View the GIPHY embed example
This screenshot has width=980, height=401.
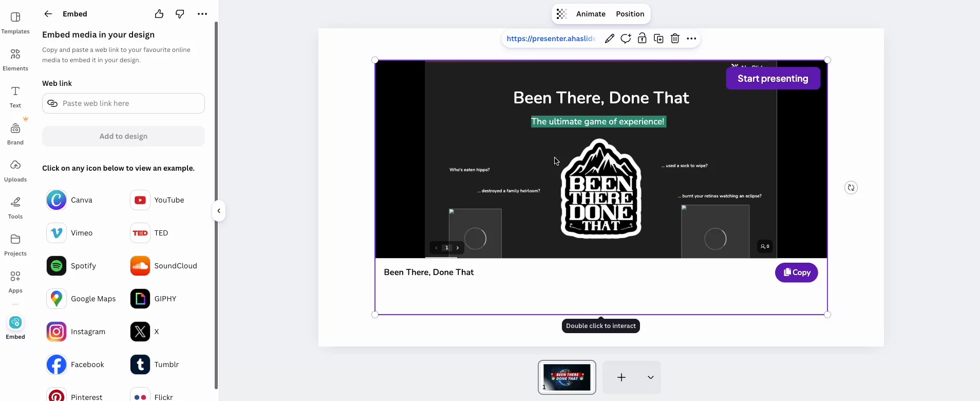tap(153, 299)
